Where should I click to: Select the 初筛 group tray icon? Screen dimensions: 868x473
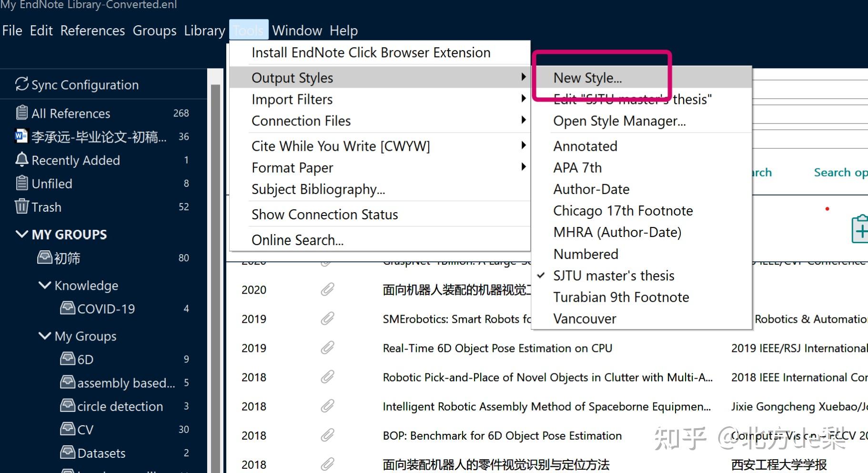(x=45, y=257)
